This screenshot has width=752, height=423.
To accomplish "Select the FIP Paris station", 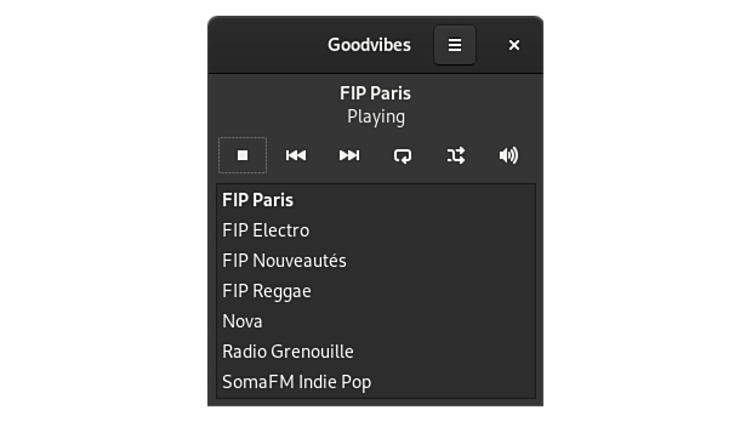I will coord(258,200).
